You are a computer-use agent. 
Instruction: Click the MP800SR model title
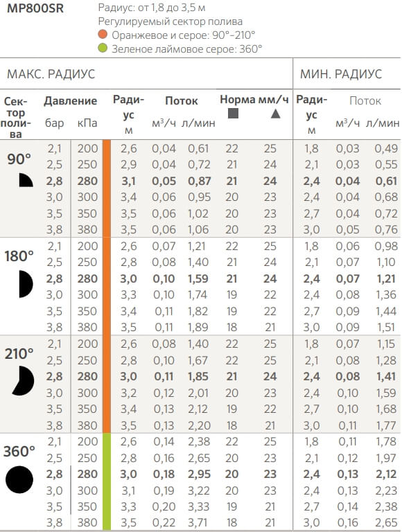click(x=35, y=8)
